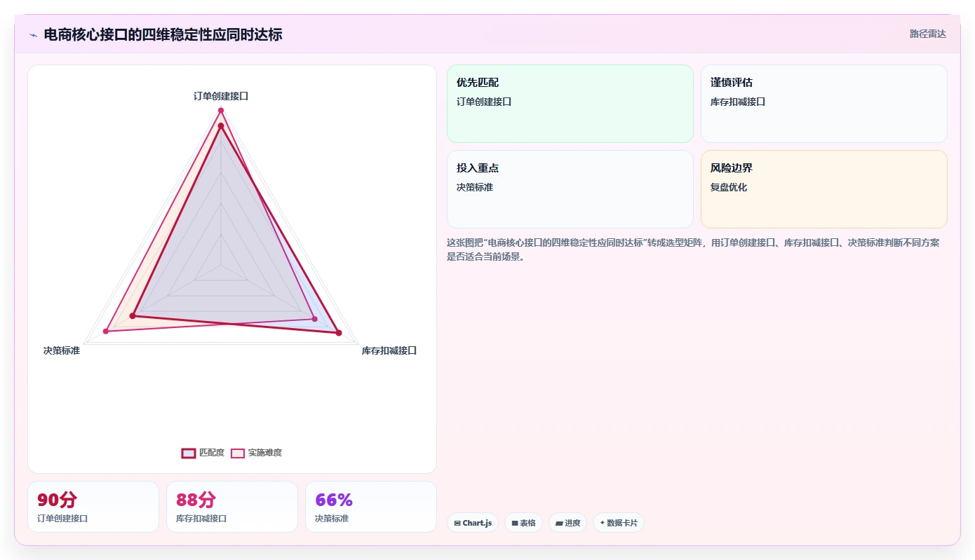Screen dimensions: 975x560
Task: Click the 表格 tag
Action: [x=523, y=523]
